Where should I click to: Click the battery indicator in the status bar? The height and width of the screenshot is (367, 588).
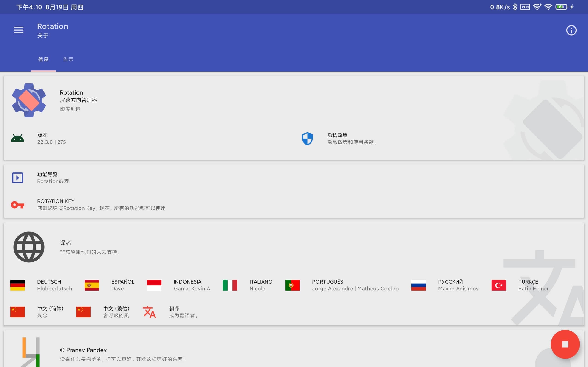562,7
